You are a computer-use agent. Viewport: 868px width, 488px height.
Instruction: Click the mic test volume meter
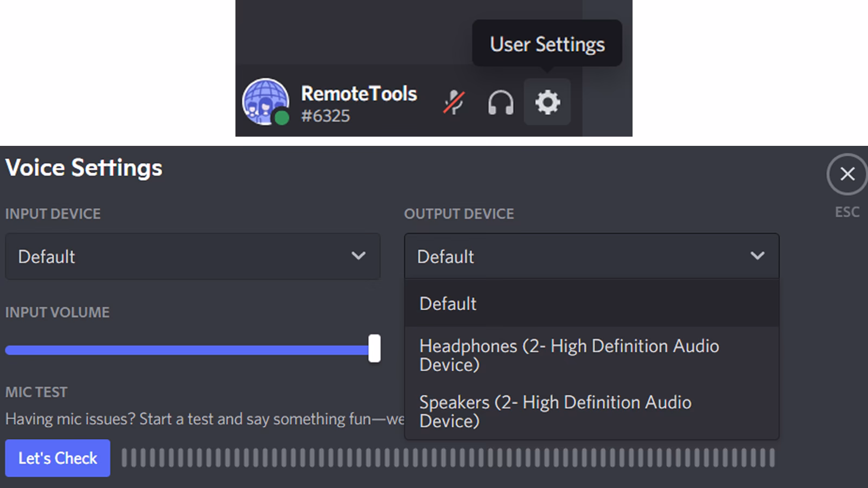[x=450, y=458]
